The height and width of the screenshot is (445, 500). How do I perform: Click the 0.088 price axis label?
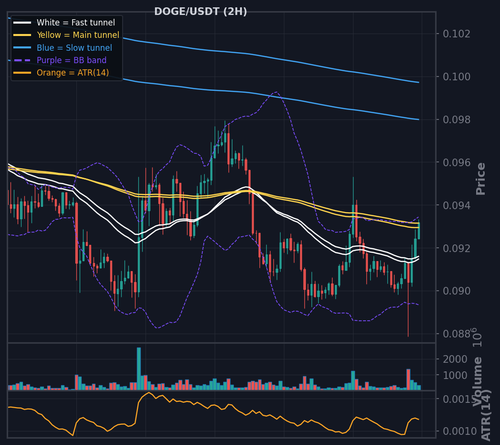[456, 334]
